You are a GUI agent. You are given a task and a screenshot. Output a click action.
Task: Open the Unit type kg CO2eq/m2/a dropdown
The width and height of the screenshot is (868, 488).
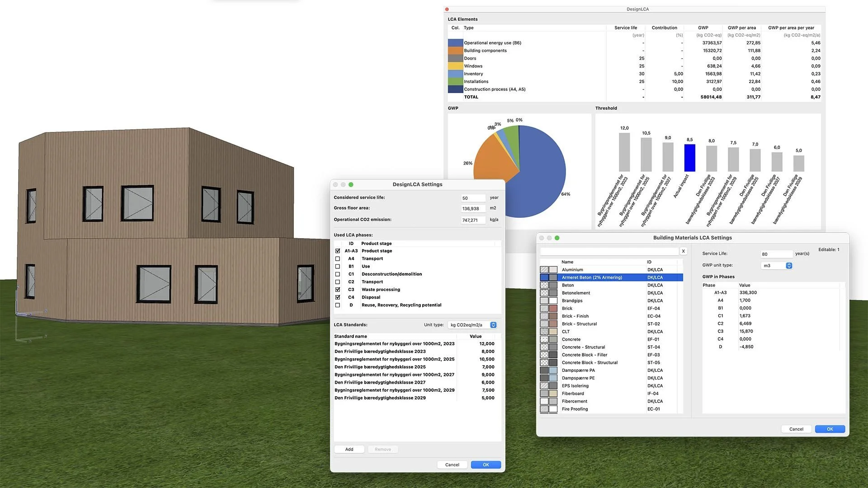pyautogui.click(x=472, y=325)
